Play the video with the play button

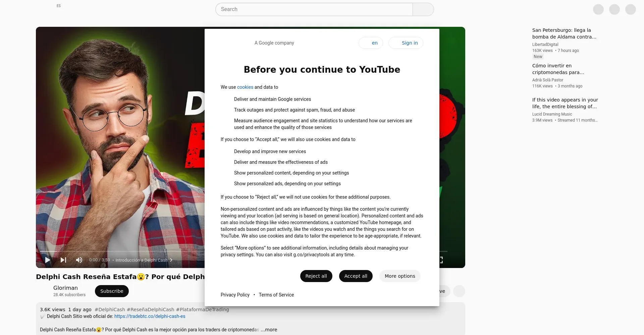point(48,260)
